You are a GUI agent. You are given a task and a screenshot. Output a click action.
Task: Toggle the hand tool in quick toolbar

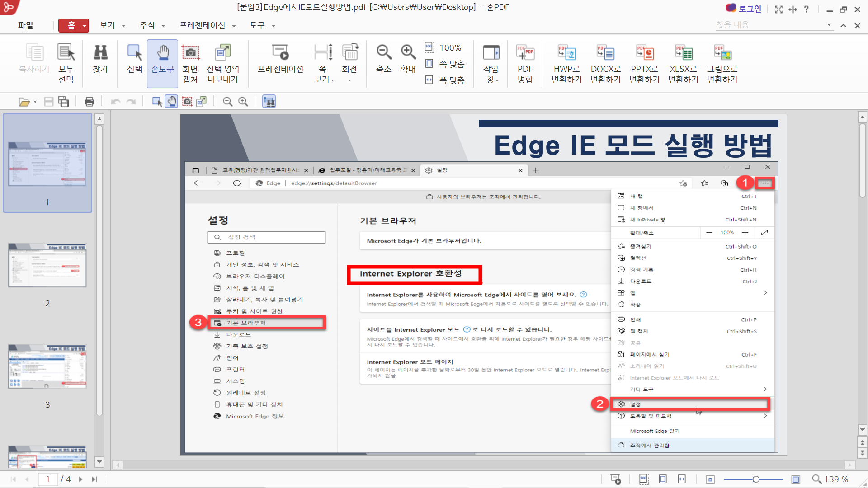click(172, 102)
